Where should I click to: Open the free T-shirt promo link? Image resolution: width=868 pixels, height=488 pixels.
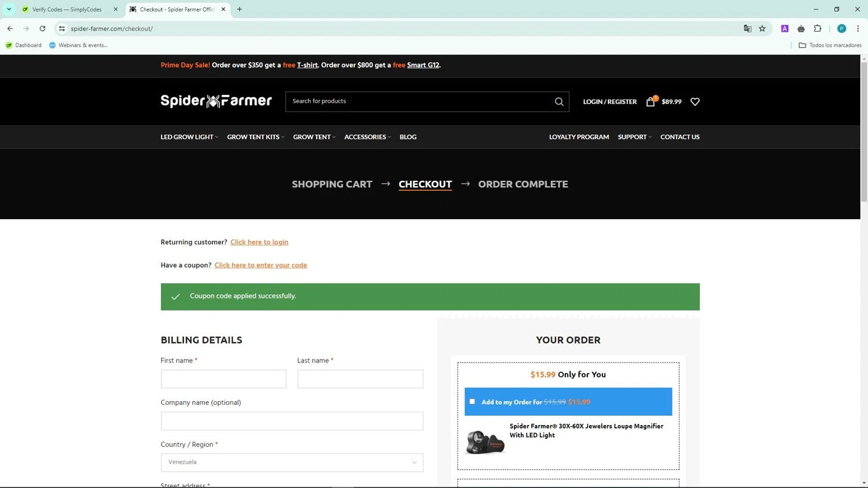(x=307, y=65)
